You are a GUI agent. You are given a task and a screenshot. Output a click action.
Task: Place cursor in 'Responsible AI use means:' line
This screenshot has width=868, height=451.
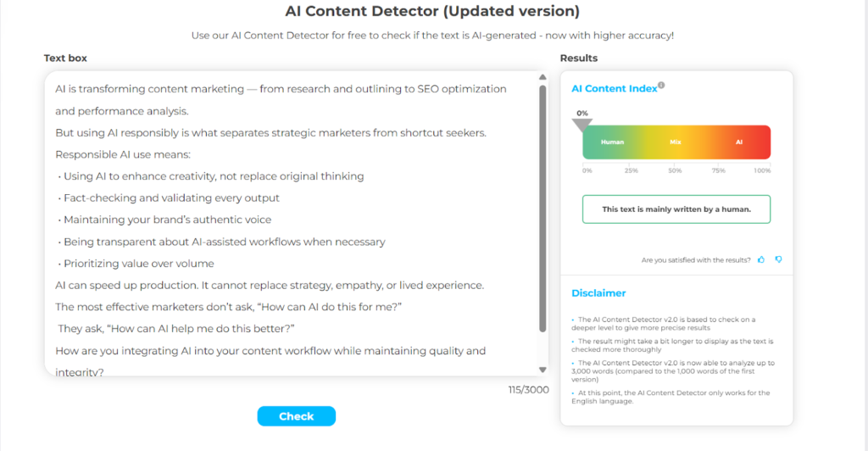click(123, 154)
